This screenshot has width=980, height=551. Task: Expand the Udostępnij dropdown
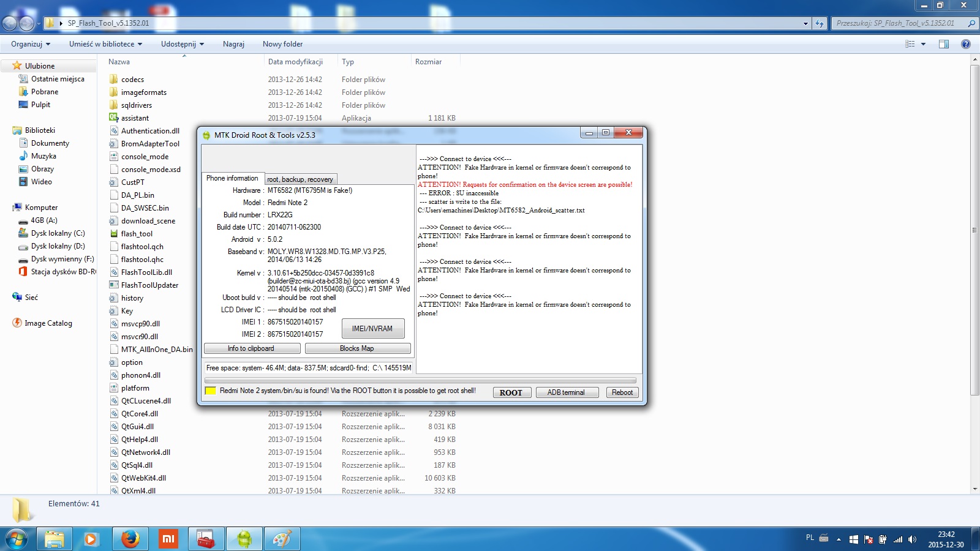coord(182,44)
